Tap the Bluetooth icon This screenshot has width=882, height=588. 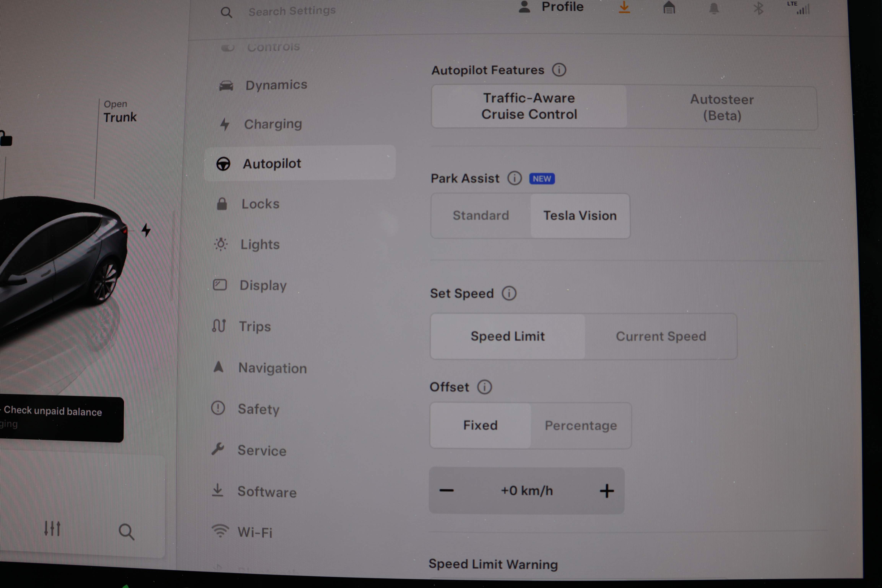pyautogui.click(x=758, y=9)
